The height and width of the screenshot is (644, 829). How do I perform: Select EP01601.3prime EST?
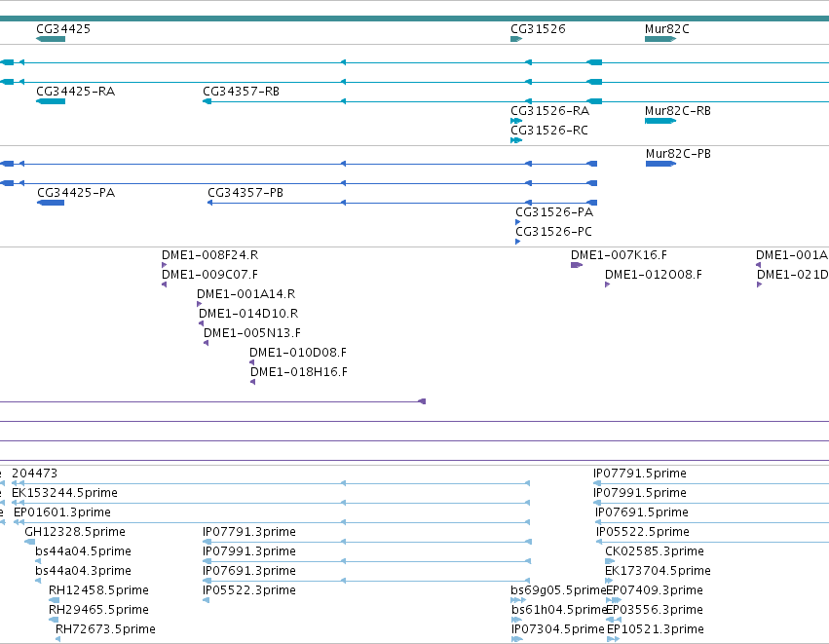click(62, 512)
